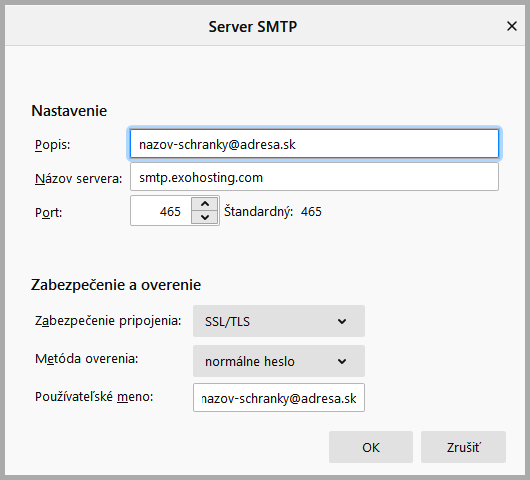
Task: Click the Popis label
Action: coord(52,145)
